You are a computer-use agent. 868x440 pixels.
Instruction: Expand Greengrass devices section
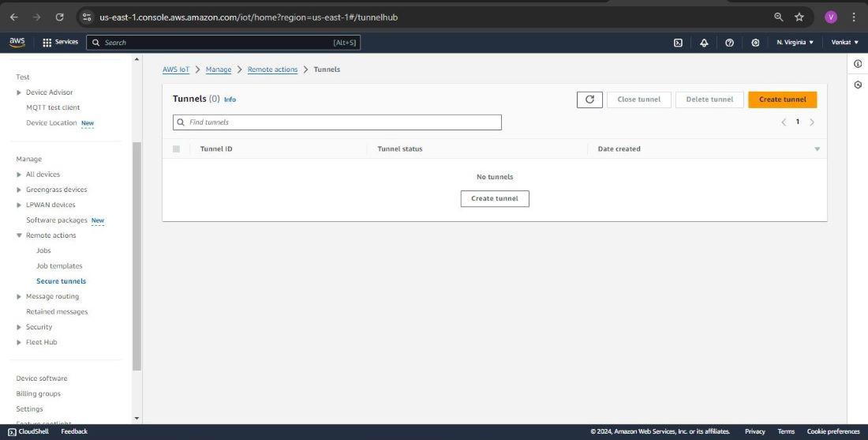pos(19,190)
